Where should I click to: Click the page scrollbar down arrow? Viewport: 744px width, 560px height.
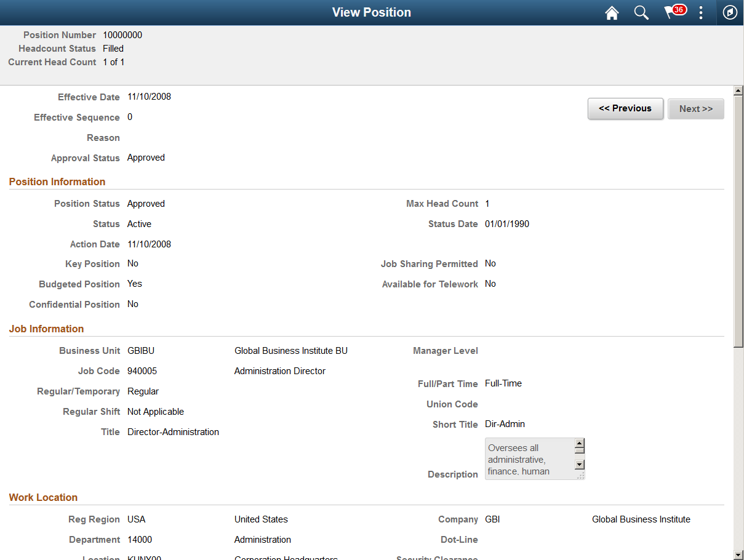pyautogui.click(x=738, y=554)
